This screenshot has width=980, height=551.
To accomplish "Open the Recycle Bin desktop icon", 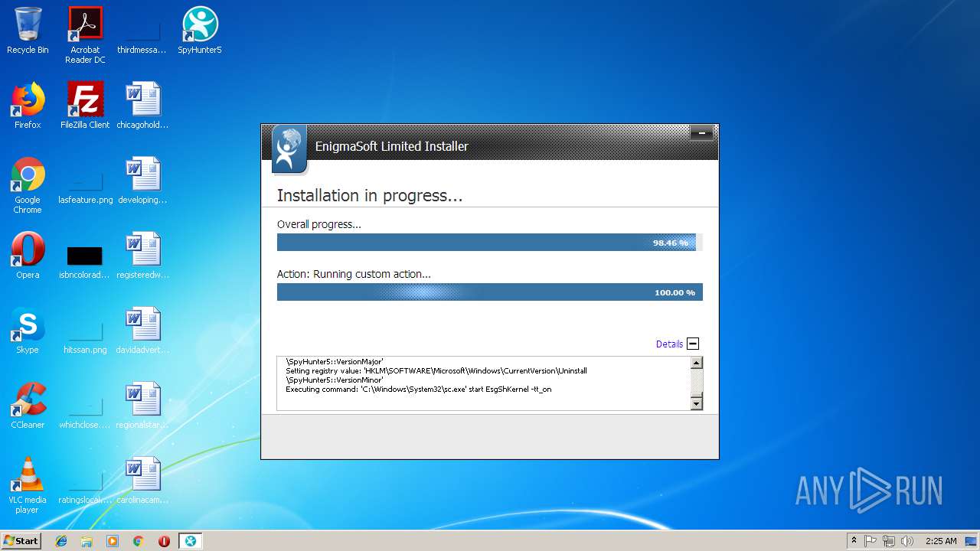I will coord(28,31).
